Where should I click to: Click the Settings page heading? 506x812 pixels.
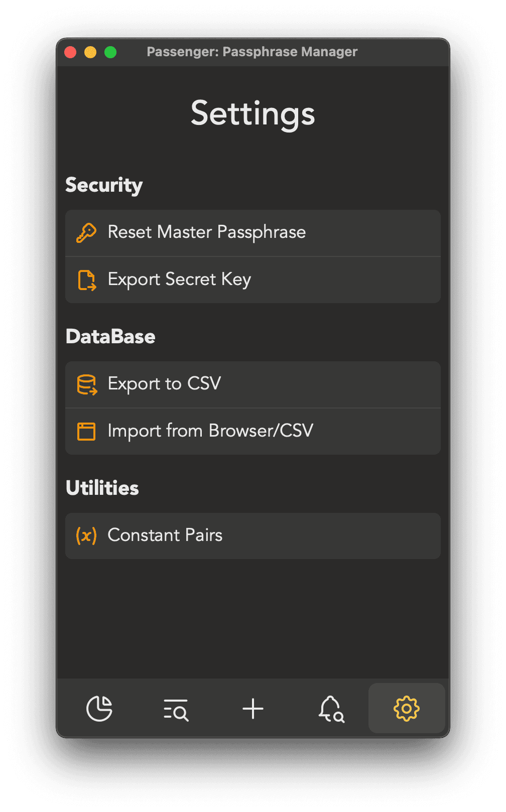253,114
